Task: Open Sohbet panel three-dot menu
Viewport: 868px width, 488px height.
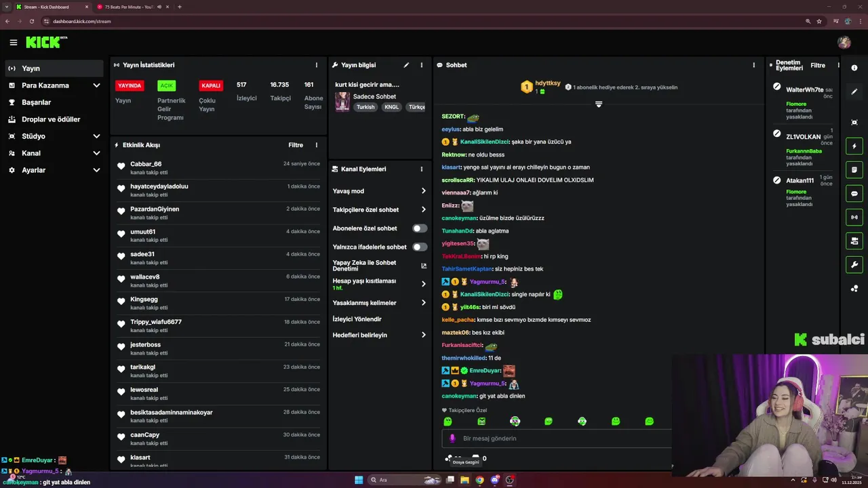Action: tap(753, 65)
